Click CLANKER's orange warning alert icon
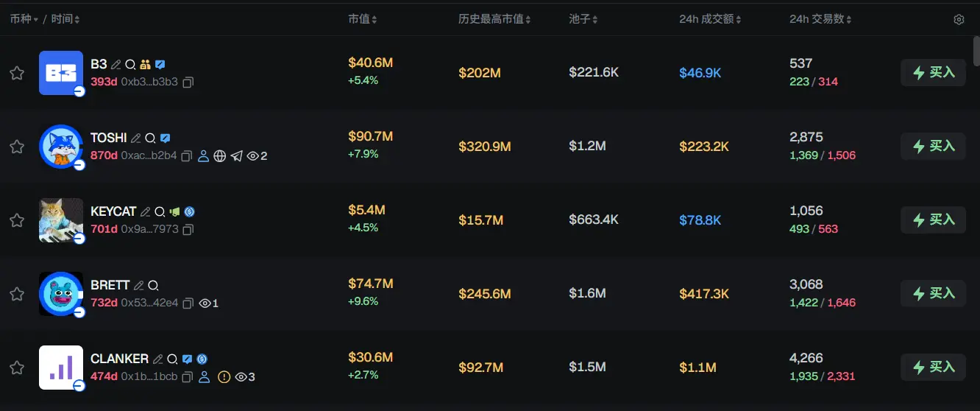 click(x=224, y=377)
